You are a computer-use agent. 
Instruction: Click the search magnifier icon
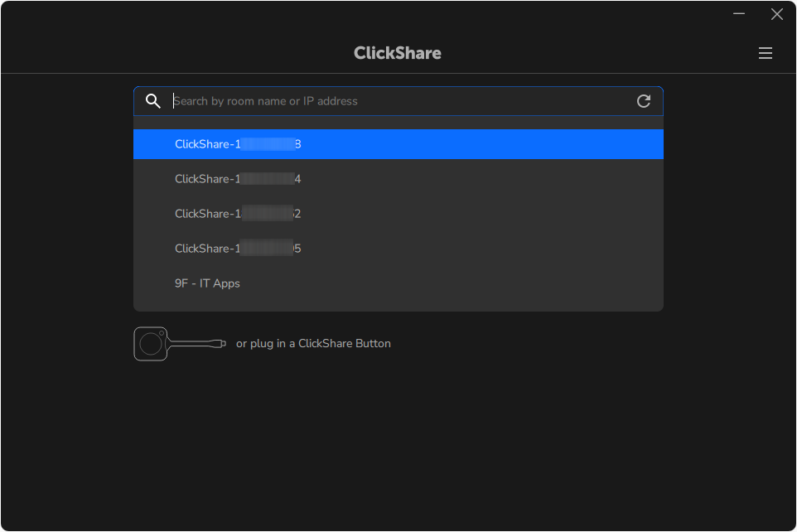click(153, 101)
